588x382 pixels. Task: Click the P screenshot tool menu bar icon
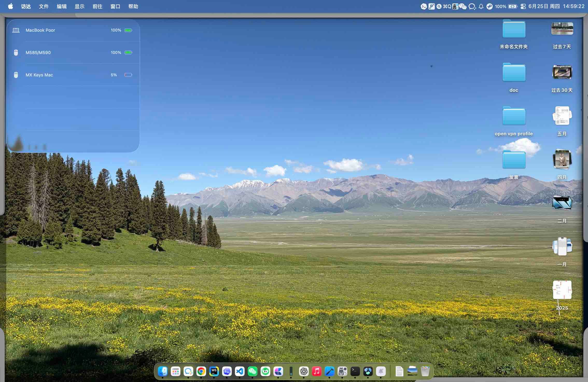click(432, 6)
